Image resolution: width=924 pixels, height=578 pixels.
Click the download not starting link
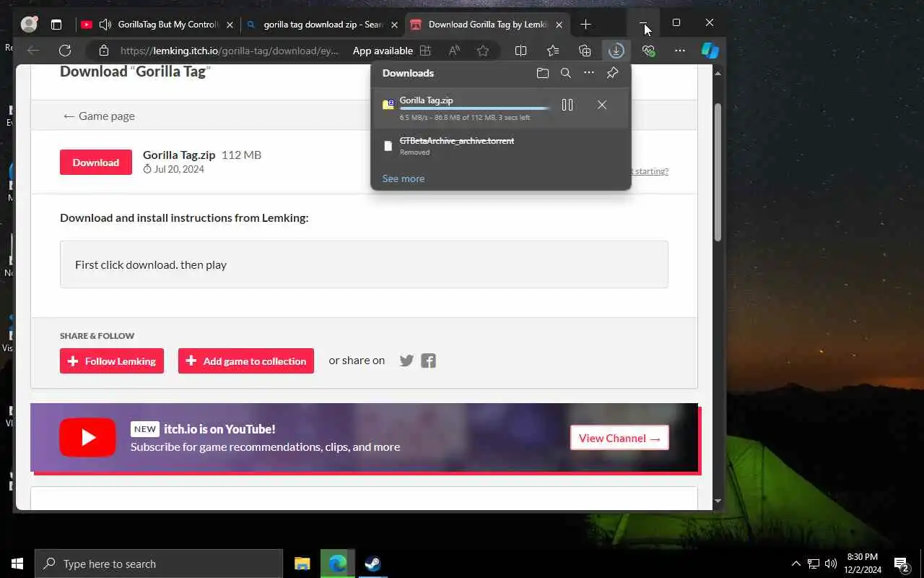tap(650, 171)
